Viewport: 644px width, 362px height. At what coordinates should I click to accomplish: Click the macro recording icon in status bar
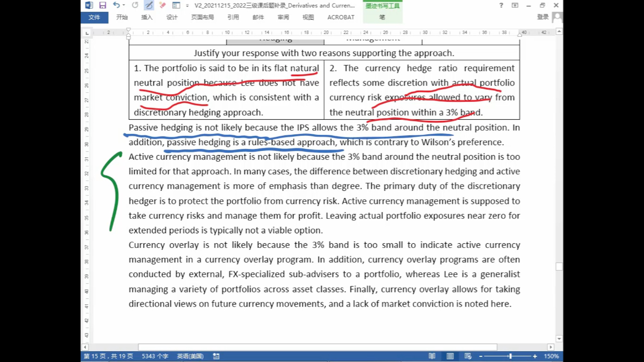[x=216, y=356]
